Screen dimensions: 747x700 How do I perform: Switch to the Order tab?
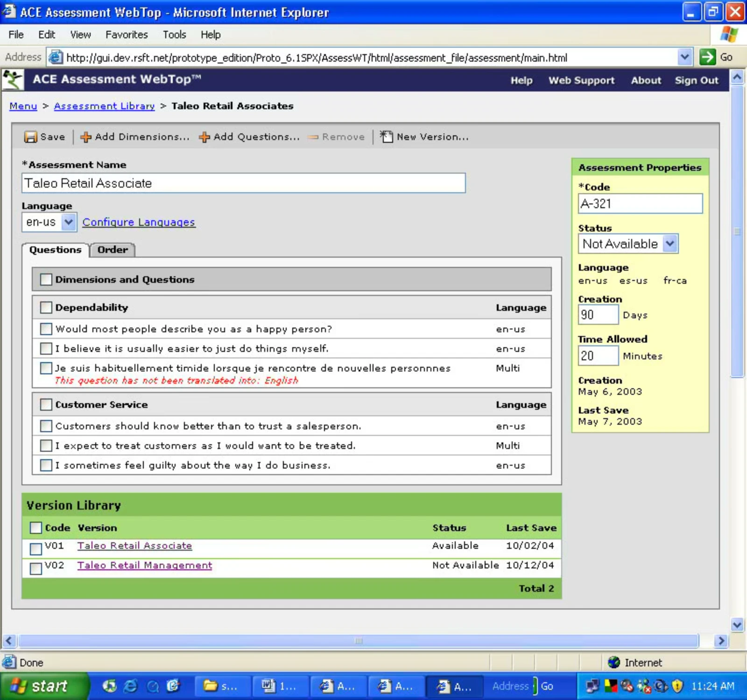(113, 250)
